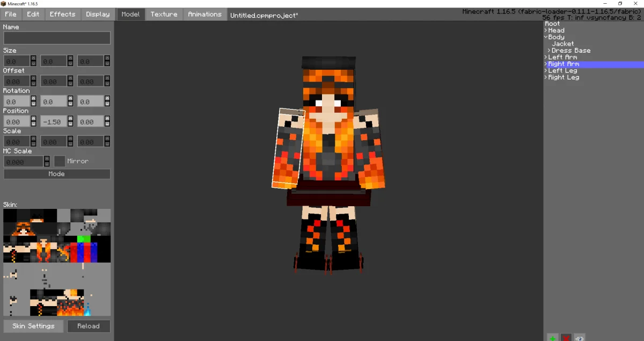Click the outlined right arm on the model

click(288, 148)
